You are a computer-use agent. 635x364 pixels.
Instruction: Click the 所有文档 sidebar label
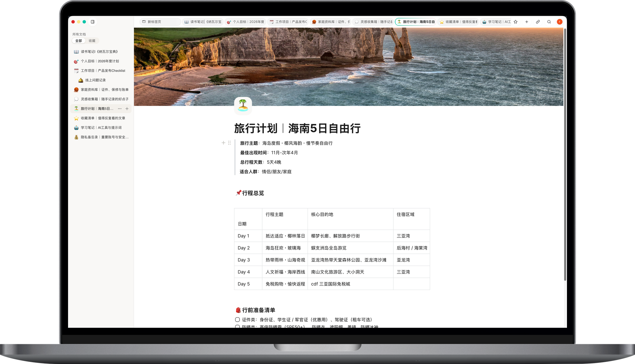[x=79, y=34]
